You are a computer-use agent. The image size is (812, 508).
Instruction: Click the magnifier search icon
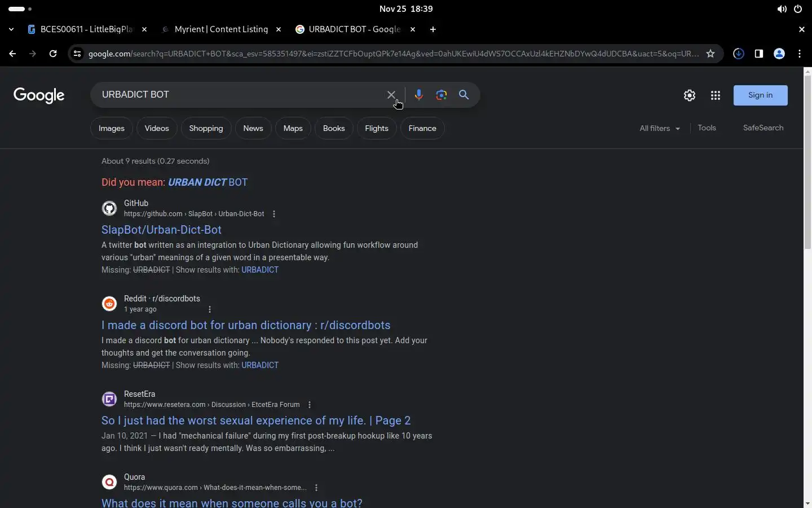coord(464,95)
